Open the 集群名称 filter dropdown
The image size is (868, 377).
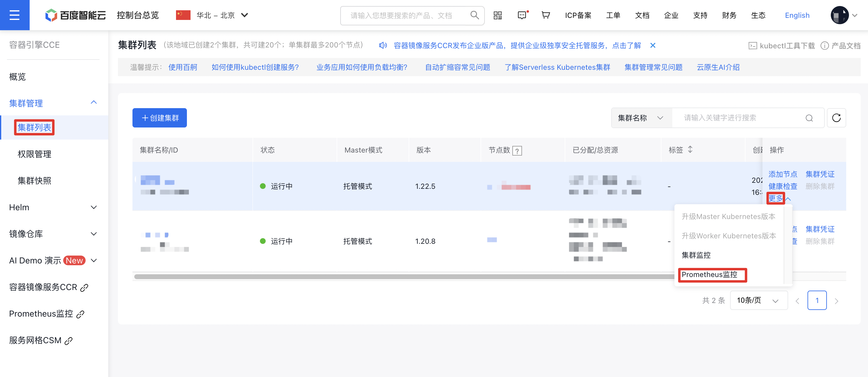point(641,118)
